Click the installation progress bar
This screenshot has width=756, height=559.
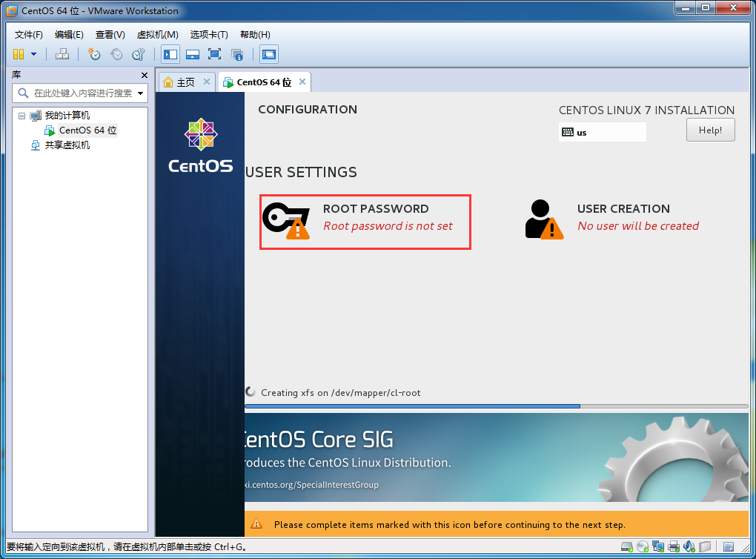tap(496, 406)
